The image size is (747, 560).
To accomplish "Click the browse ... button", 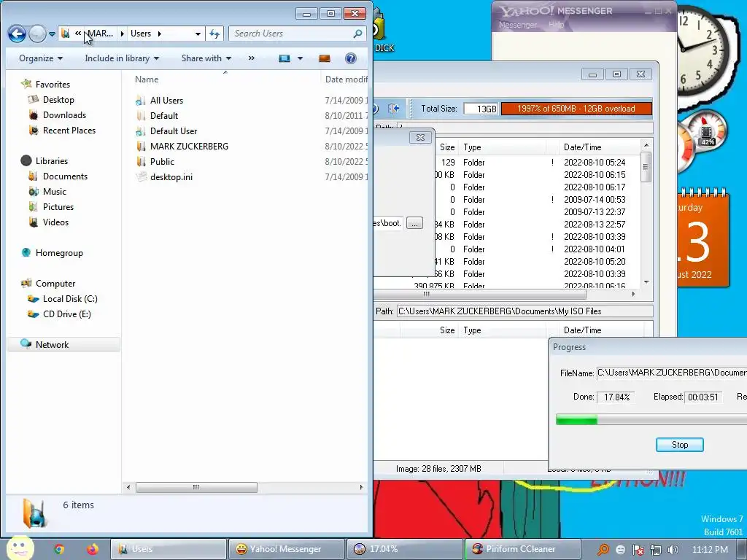I will [x=414, y=223].
